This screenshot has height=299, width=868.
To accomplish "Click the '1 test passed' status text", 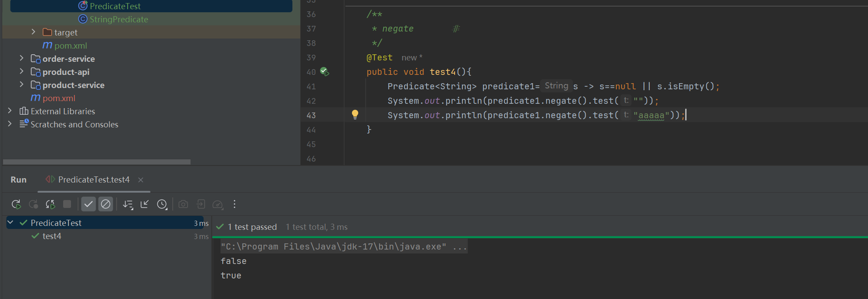I will pyautogui.click(x=252, y=227).
